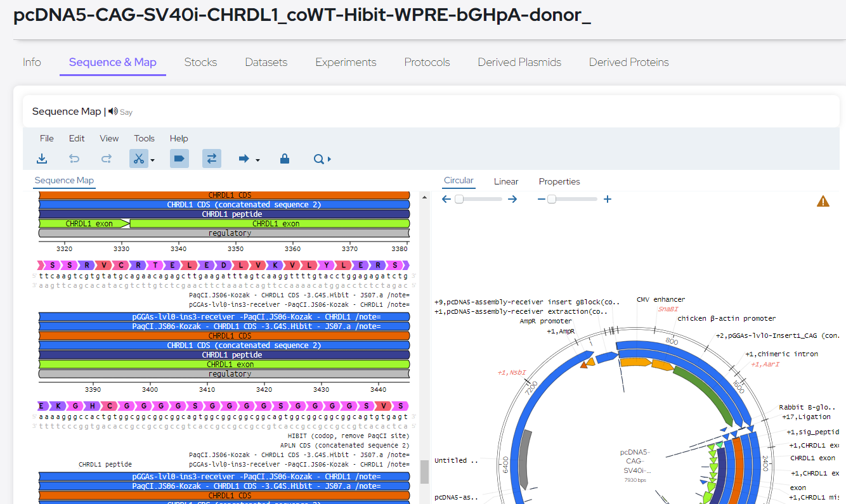Image resolution: width=846 pixels, height=504 pixels.
Task: Expand dropdown arrow beside scissors icon
Action: pyautogui.click(x=153, y=160)
